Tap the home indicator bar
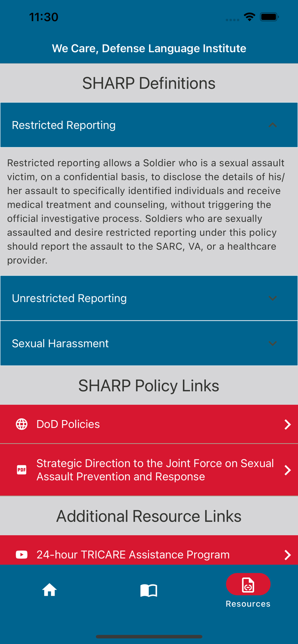 [x=149, y=636]
